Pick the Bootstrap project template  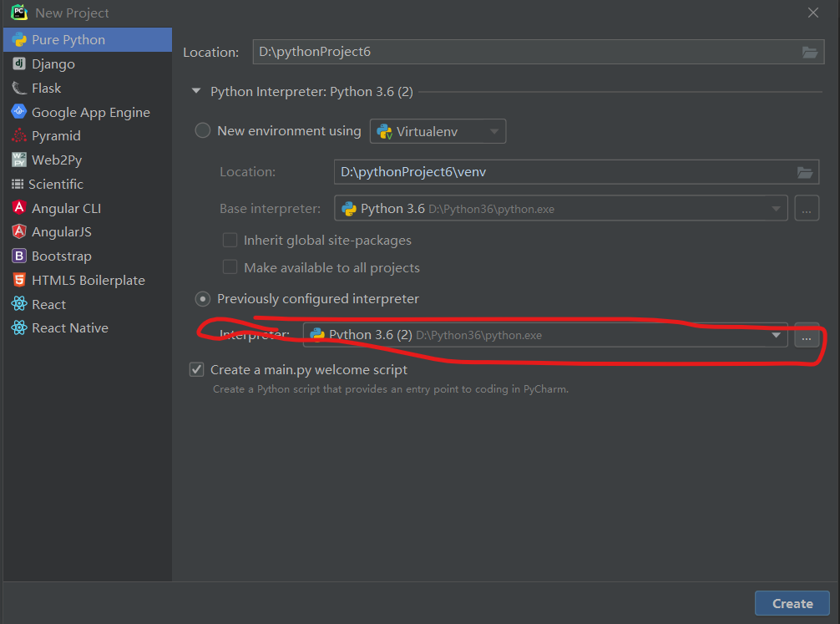click(x=88, y=256)
